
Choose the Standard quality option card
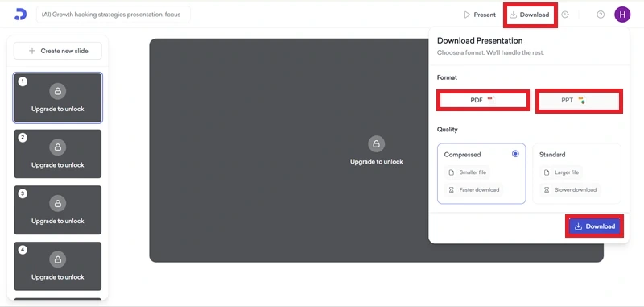point(576,173)
